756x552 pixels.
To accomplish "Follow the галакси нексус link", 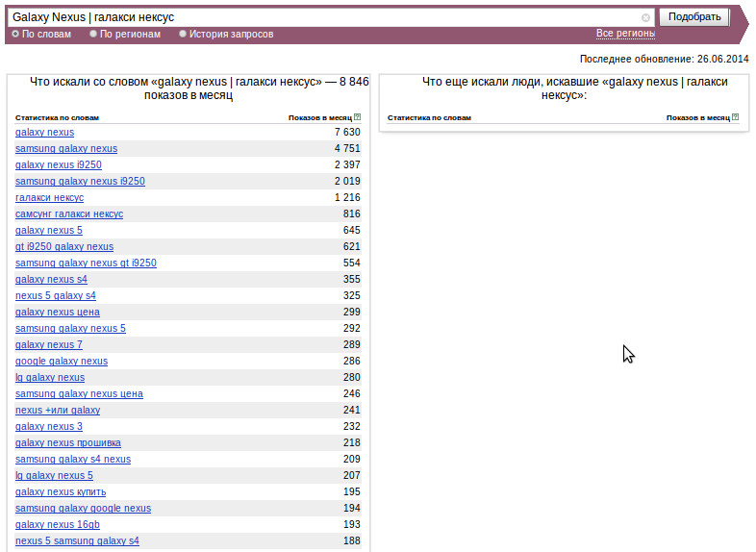I will click(50, 198).
